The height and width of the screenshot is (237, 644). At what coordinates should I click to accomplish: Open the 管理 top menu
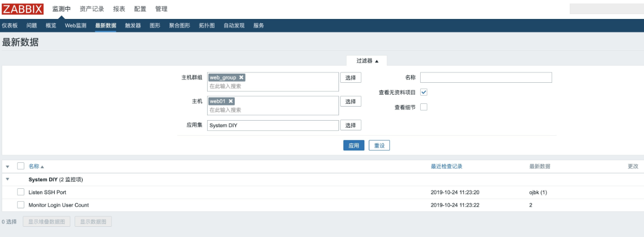[x=161, y=9]
